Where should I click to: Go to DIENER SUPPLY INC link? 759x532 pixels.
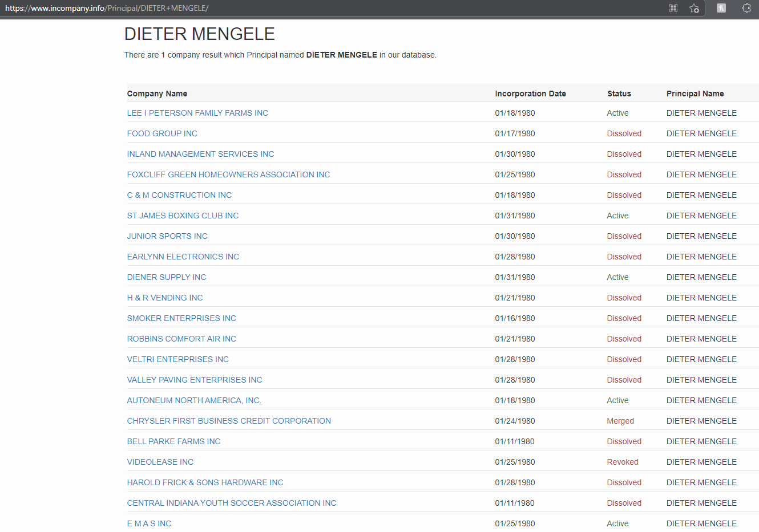(x=167, y=277)
